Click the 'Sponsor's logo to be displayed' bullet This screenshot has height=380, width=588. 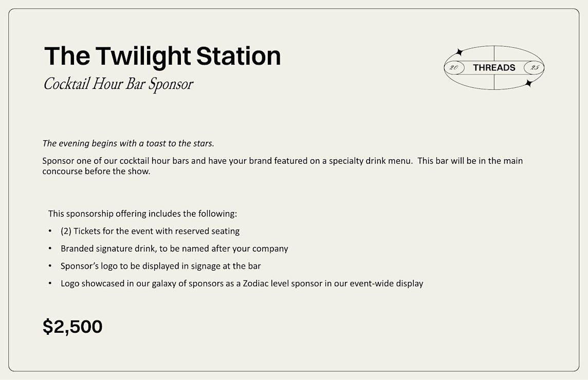160,266
